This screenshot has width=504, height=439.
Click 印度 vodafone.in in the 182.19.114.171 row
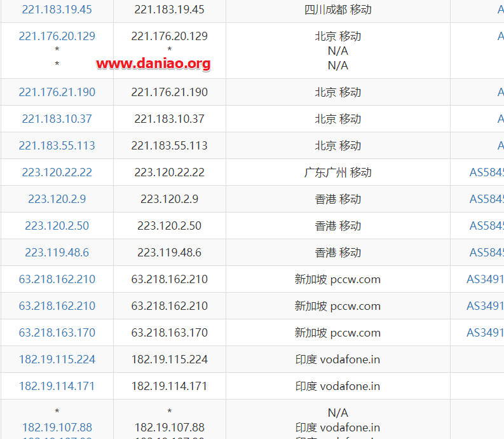point(338,386)
